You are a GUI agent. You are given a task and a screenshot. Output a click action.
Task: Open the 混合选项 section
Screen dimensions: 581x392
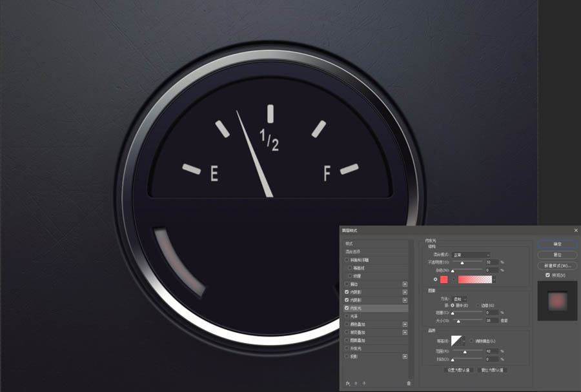376,251
